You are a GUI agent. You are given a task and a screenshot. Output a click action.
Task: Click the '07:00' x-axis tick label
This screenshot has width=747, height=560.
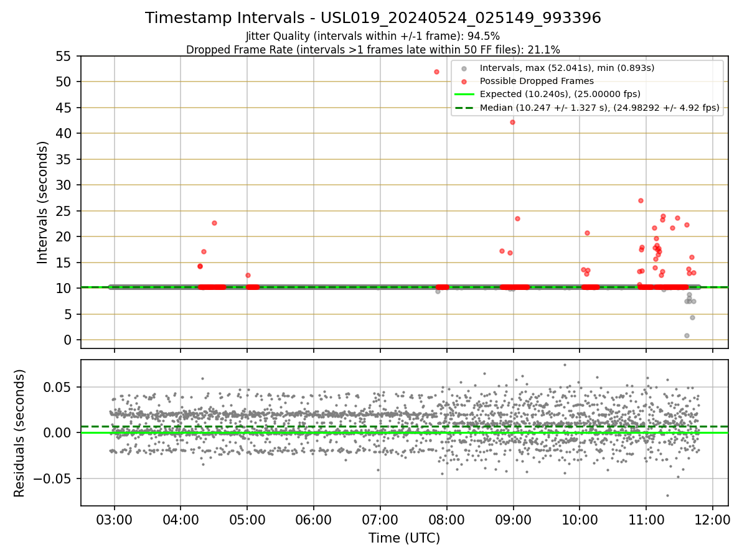pyautogui.click(x=380, y=520)
